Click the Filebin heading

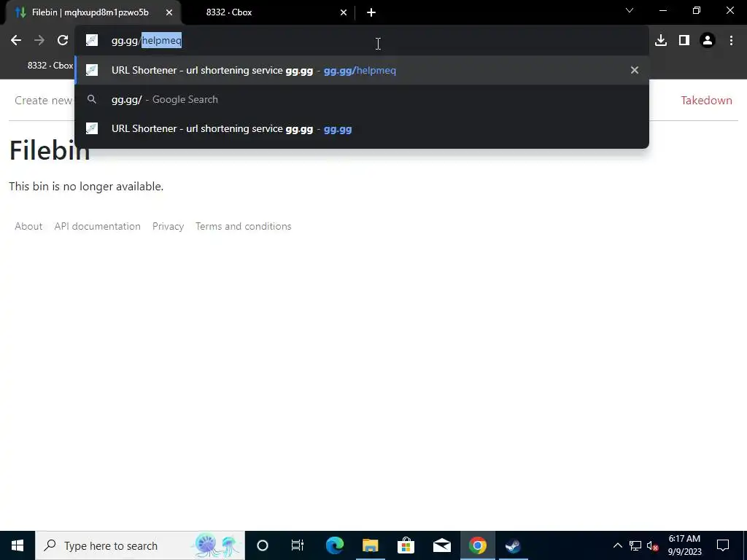click(50, 150)
